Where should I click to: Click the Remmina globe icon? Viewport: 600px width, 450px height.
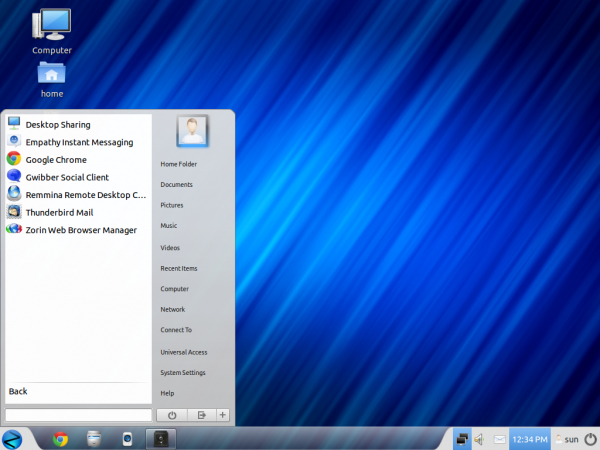(14, 193)
